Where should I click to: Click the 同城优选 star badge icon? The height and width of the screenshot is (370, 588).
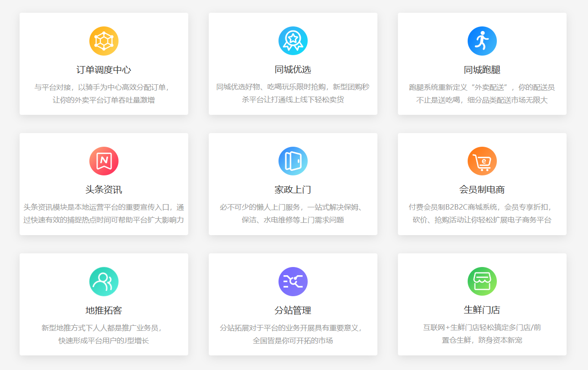point(293,41)
